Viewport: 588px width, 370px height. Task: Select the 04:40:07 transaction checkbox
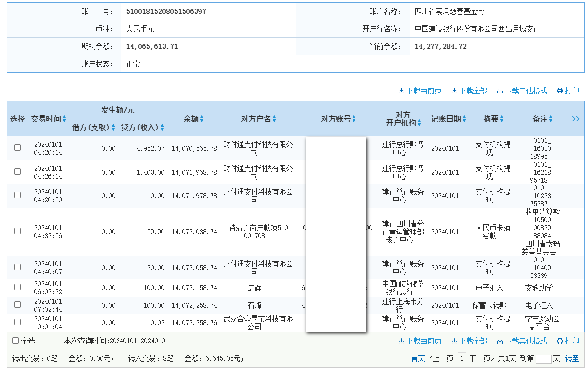[x=17, y=267]
